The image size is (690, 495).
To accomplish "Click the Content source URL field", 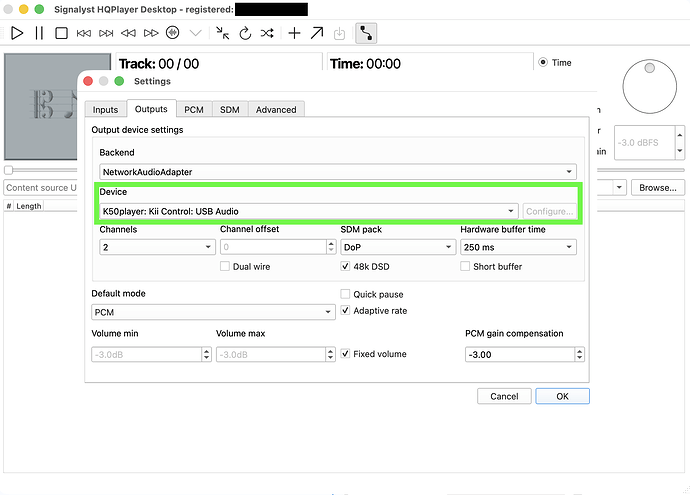I will 40,187.
